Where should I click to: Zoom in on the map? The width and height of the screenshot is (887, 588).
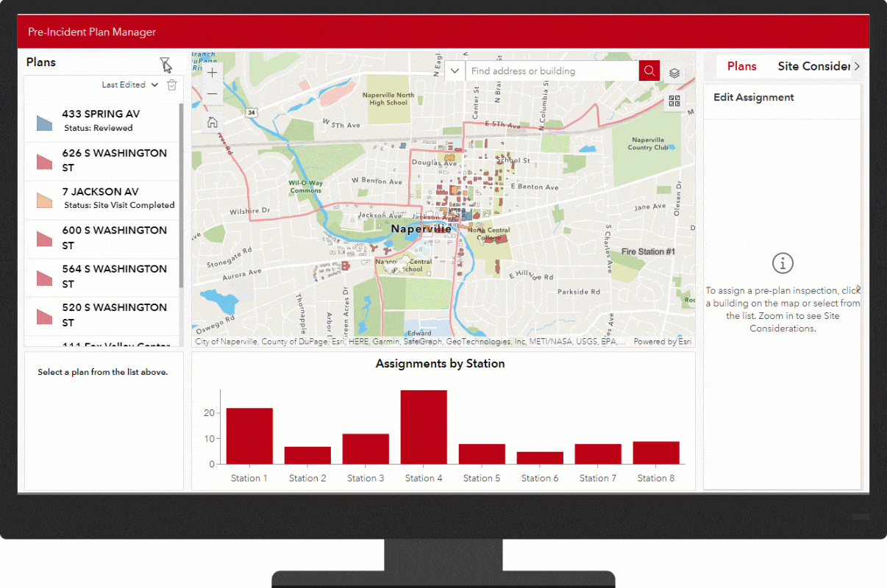[212, 73]
